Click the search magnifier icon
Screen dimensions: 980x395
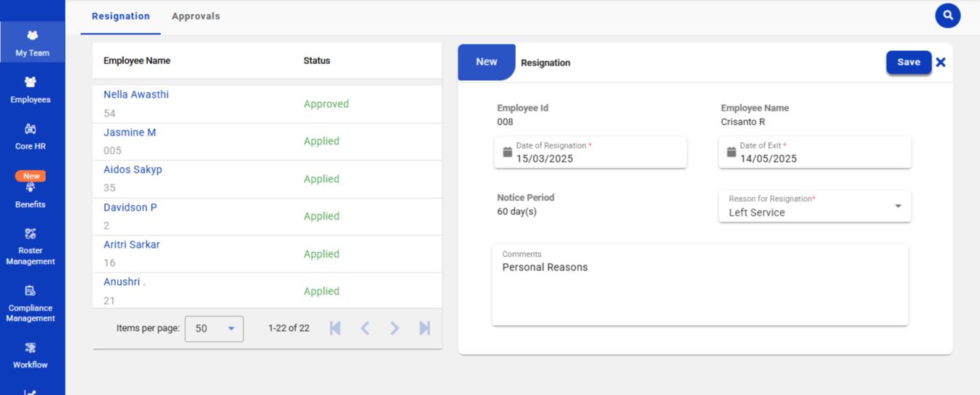point(947,15)
